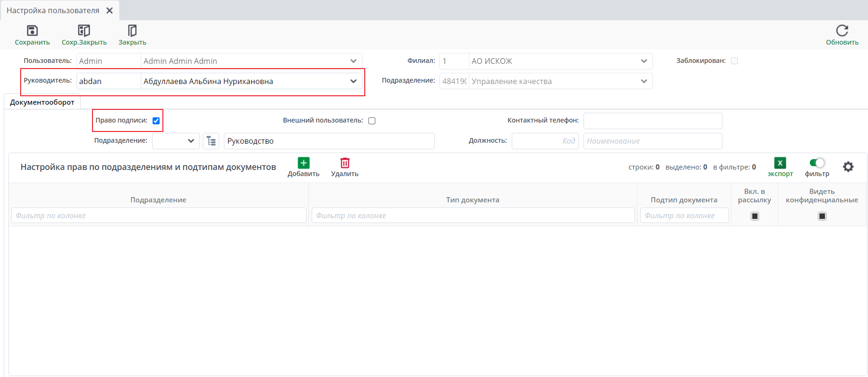Click the Обновить refresh icon
Image resolution: width=868 pixels, height=377 pixels.
pos(842,31)
